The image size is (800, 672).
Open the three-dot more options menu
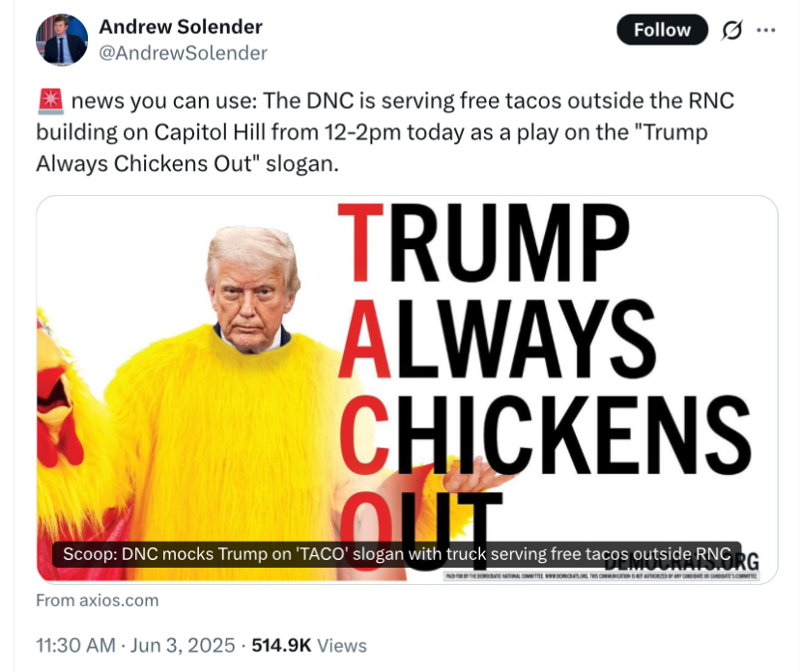tap(766, 31)
